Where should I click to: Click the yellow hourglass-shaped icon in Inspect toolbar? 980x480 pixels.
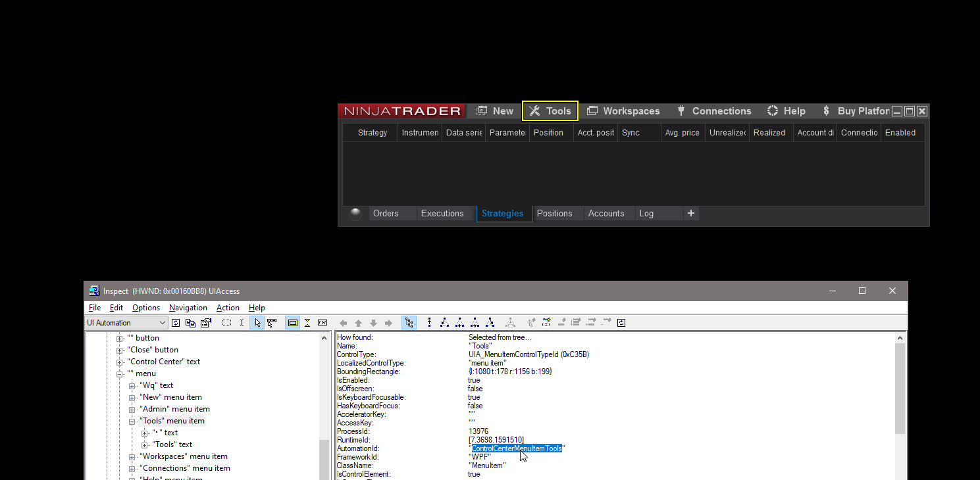point(307,323)
